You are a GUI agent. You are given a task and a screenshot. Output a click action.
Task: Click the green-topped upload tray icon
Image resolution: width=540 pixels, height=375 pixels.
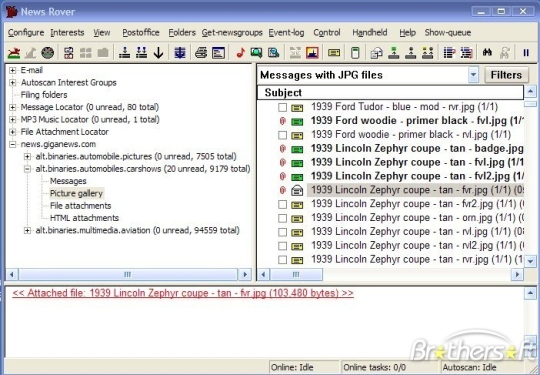click(394, 53)
